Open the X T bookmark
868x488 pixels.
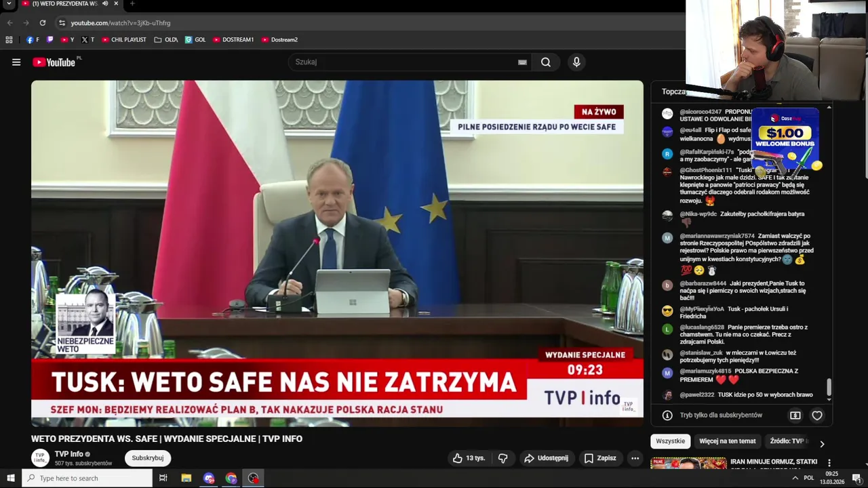pyautogui.click(x=87, y=40)
